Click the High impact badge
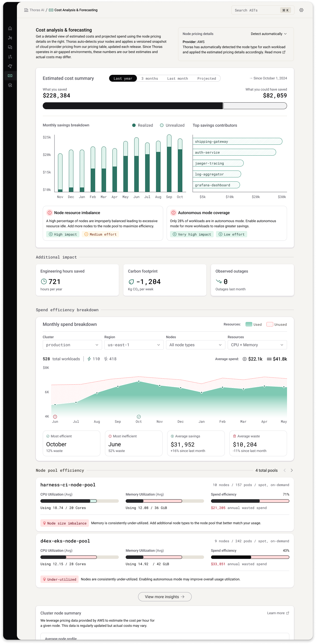 [63, 234]
